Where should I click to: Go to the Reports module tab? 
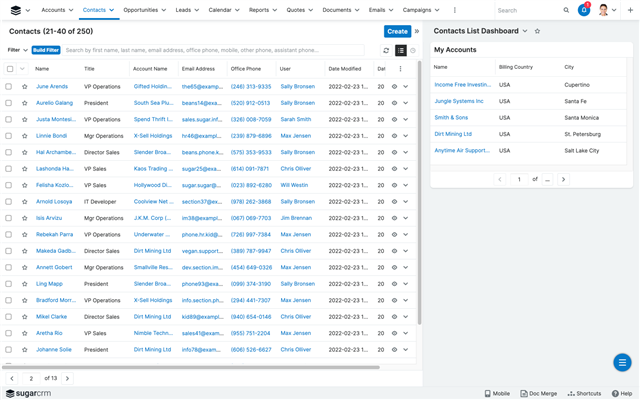point(261,10)
